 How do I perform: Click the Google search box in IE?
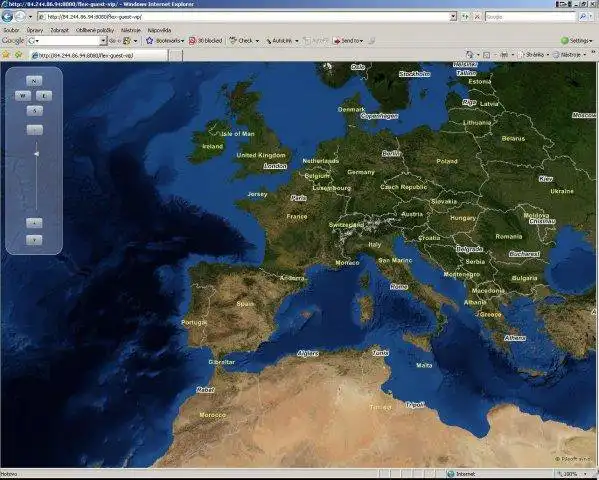coord(530,17)
